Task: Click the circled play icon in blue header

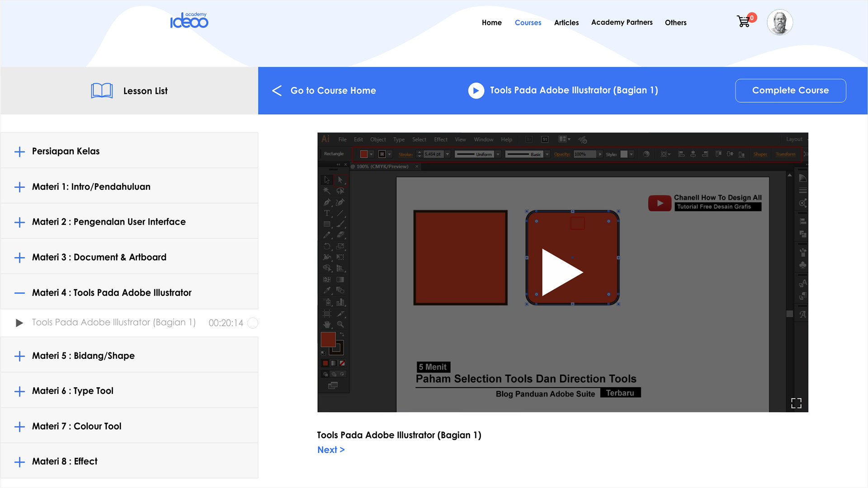Action: [476, 90]
